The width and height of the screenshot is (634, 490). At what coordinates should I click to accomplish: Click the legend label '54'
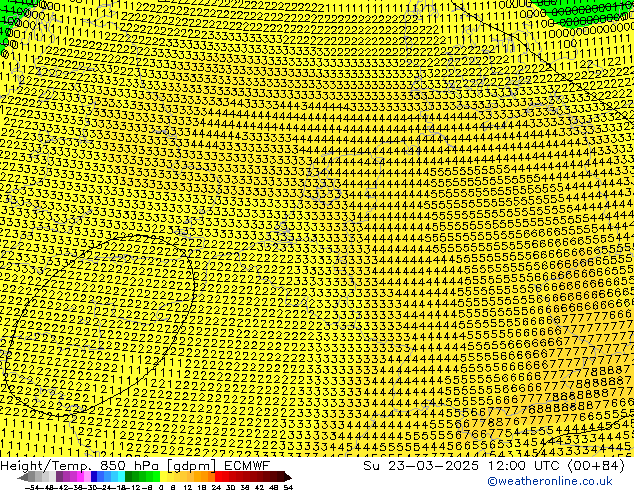[288, 487]
